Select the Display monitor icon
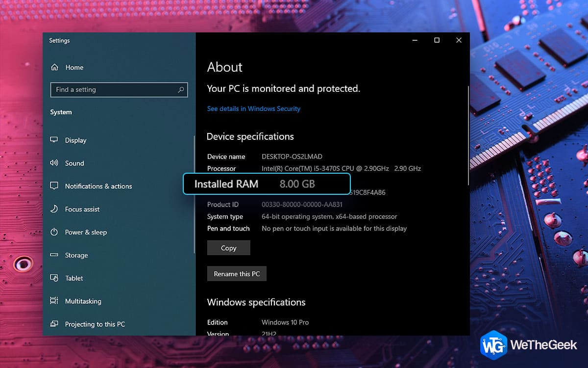The height and width of the screenshot is (368, 588). (x=54, y=140)
